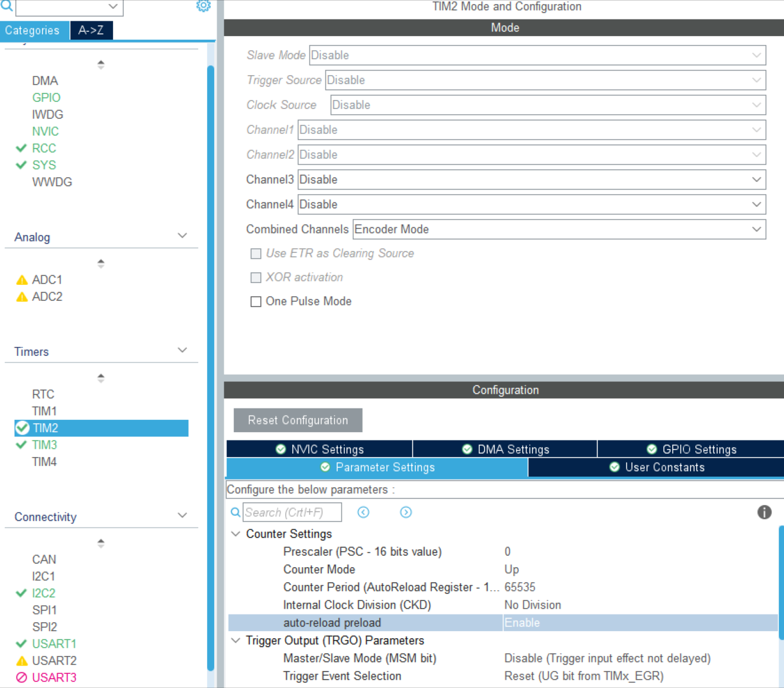This screenshot has height=688, width=784.
Task: Collapse the Connectivity category section
Action: [182, 515]
